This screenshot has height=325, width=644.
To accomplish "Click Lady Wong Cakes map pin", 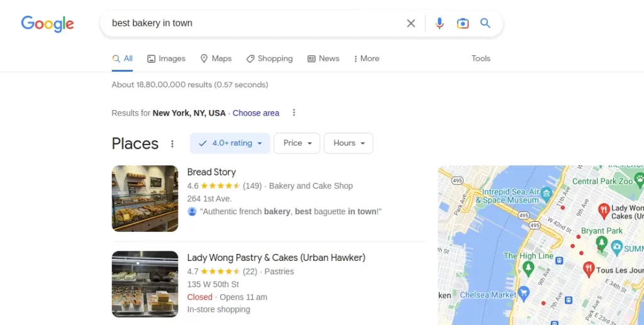I will 603,211.
